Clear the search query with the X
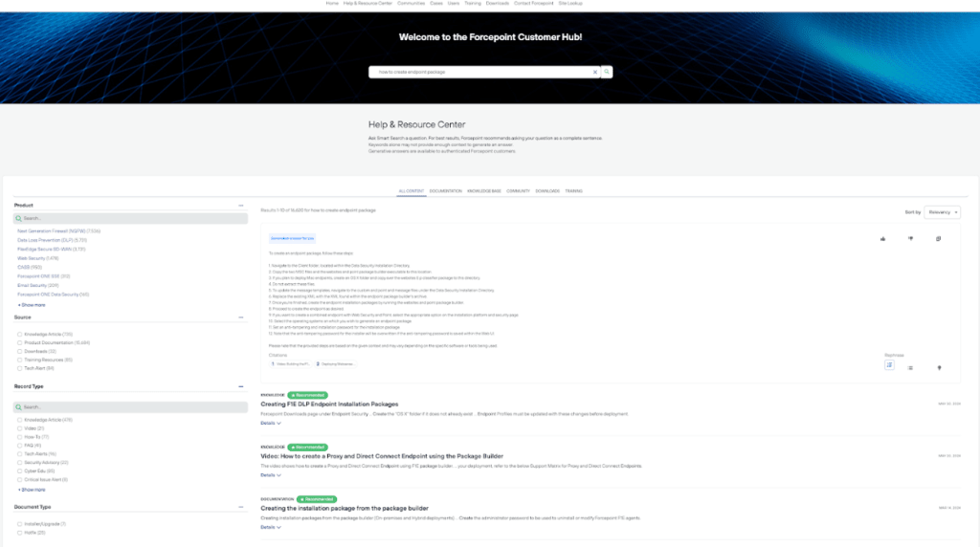The width and height of the screenshot is (980, 547). pyautogui.click(x=594, y=72)
